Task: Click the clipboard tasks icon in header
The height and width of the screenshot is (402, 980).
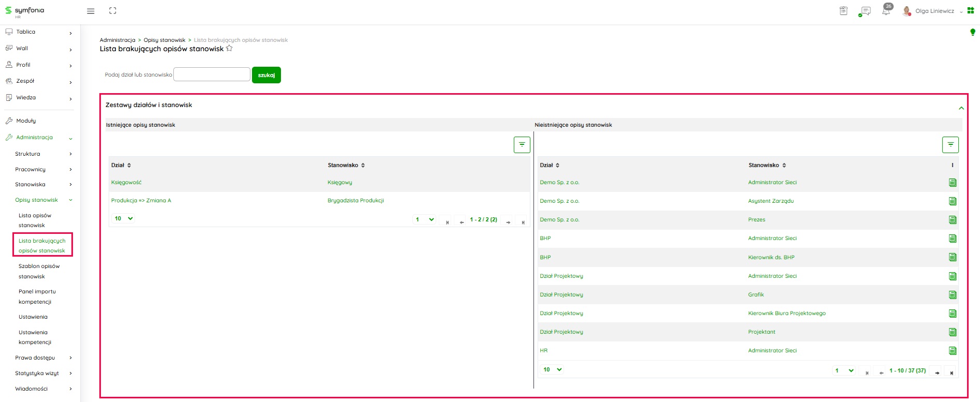Action: click(x=843, y=11)
